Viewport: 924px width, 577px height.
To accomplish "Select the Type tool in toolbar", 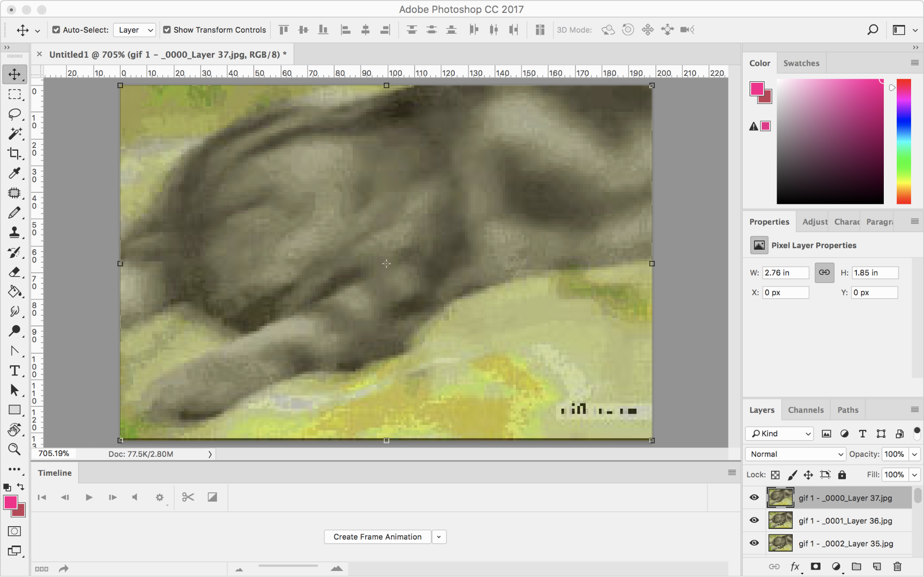I will pos(15,370).
